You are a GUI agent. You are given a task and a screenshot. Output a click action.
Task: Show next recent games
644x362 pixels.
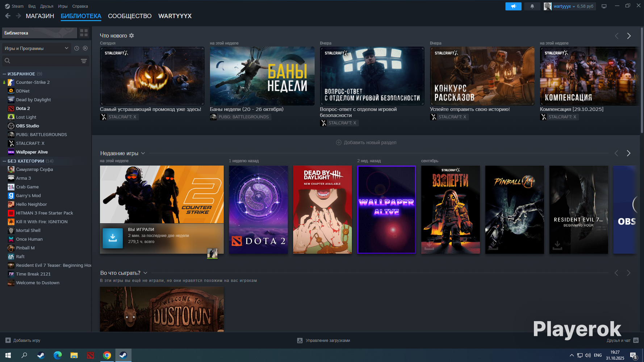[628, 153]
